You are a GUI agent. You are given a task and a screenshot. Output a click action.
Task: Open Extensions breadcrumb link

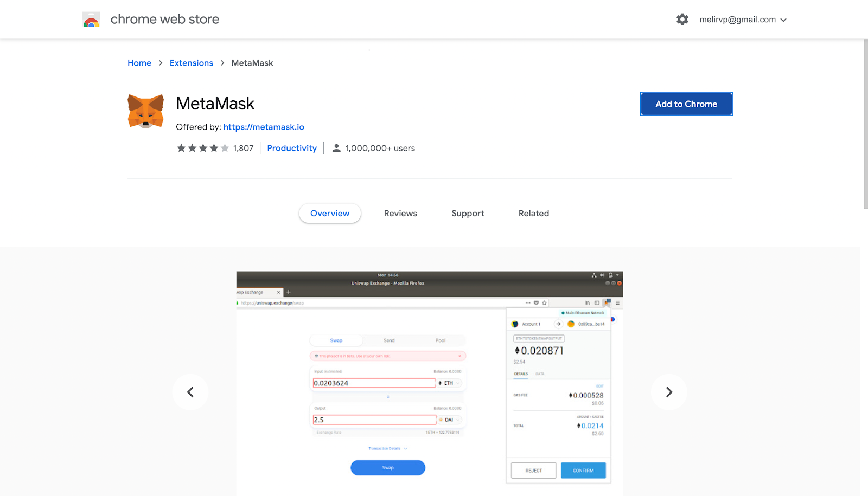pyautogui.click(x=192, y=63)
